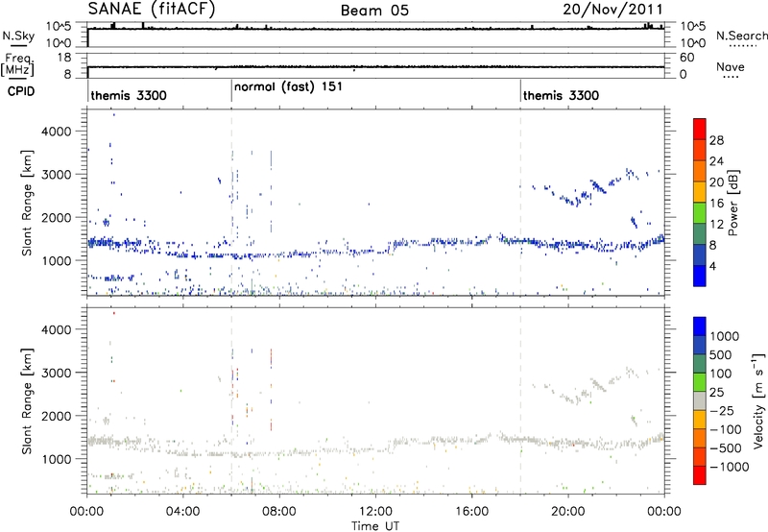
Task: Click the N.Sky axis label
Action: [x=18, y=36]
